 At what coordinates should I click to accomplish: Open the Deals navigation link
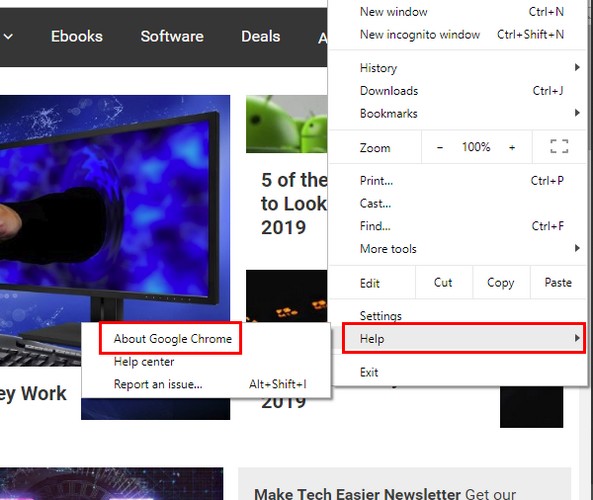click(261, 37)
